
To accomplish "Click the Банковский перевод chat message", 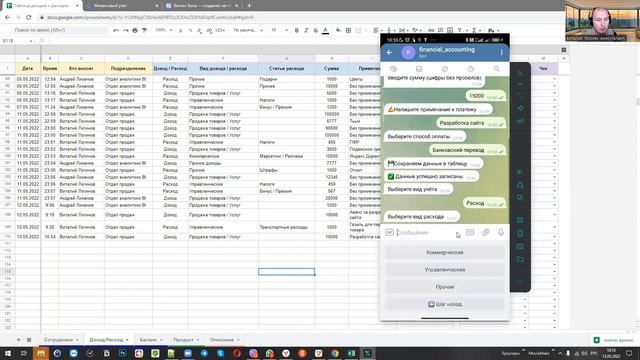I will click(467, 150).
